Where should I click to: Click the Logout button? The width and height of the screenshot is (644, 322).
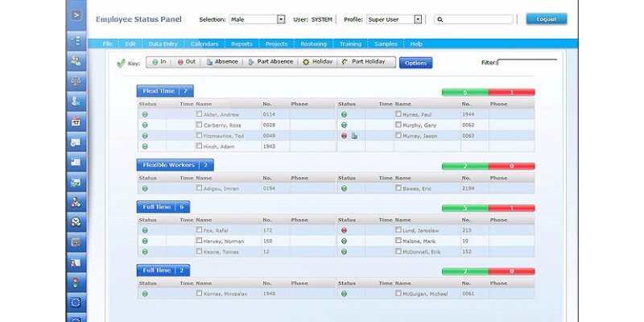tap(546, 19)
